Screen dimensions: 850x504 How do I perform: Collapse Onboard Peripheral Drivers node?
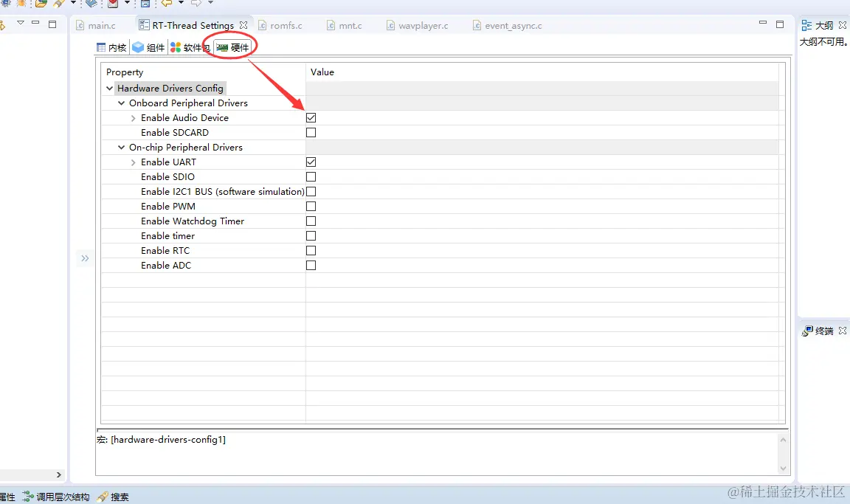tap(122, 103)
